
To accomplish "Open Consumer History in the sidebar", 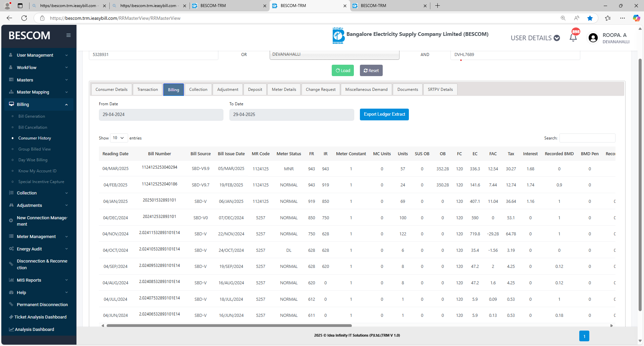I will click(x=35, y=138).
